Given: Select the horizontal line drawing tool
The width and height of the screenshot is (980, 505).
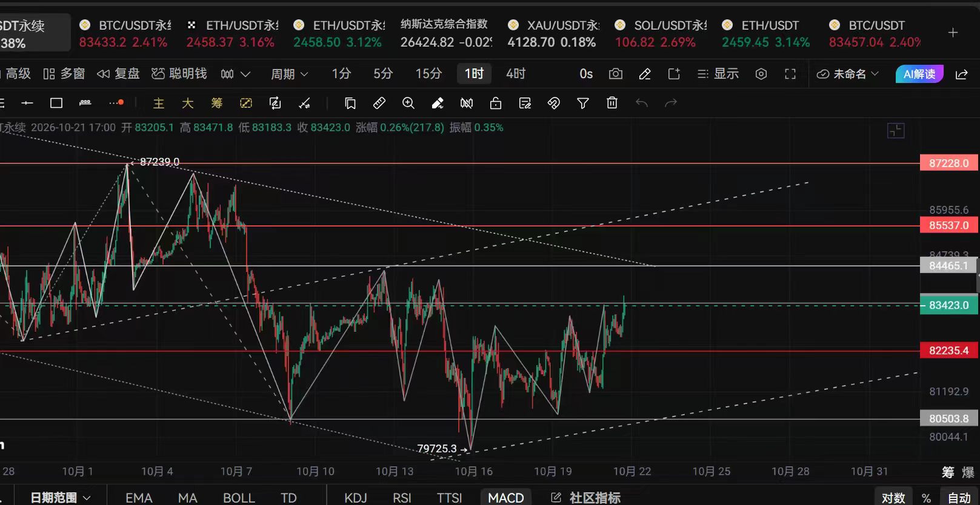Looking at the screenshot, I should (x=27, y=103).
